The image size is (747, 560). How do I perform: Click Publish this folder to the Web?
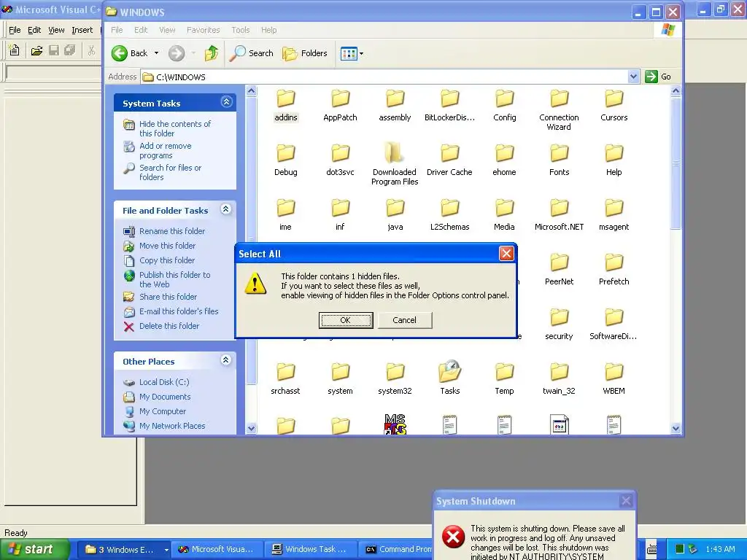click(174, 279)
